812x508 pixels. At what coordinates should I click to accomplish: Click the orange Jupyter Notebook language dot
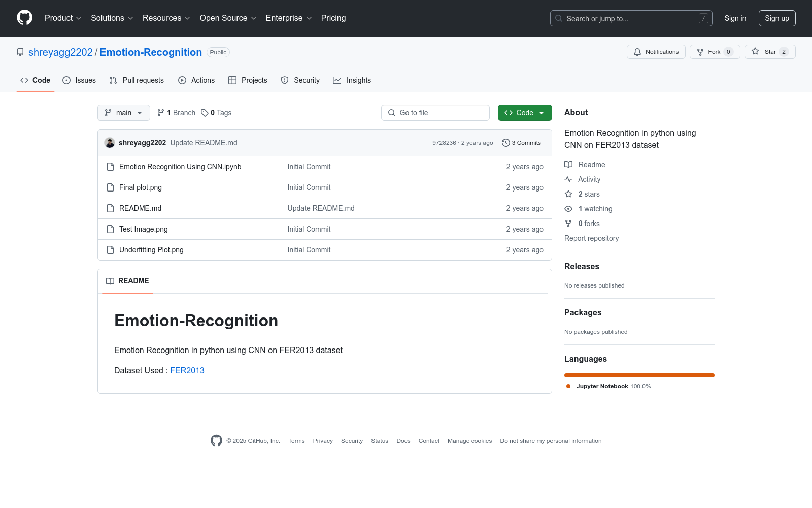(568, 386)
